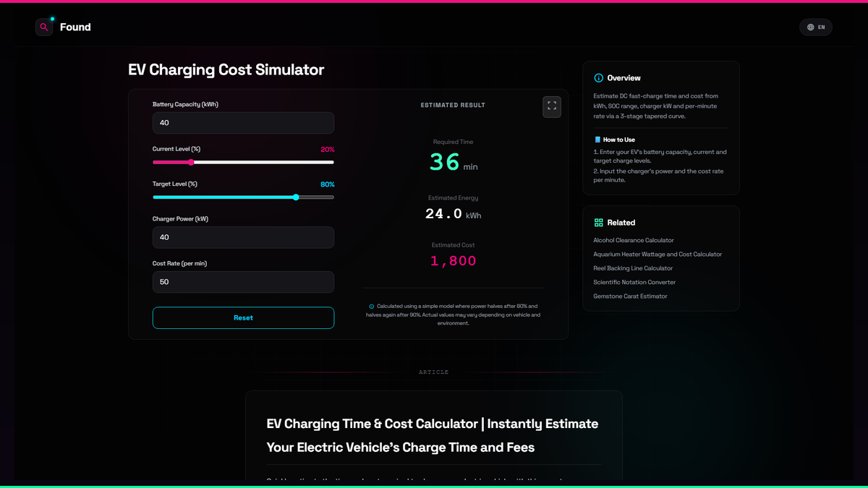Click the Estimated Energy label
868x488 pixels.
[453, 198]
